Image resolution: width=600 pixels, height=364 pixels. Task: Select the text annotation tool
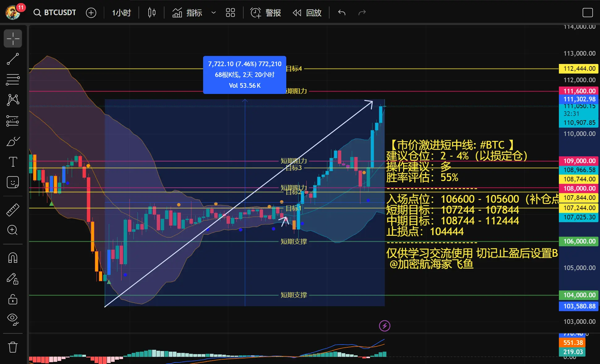pyautogui.click(x=13, y=162)
